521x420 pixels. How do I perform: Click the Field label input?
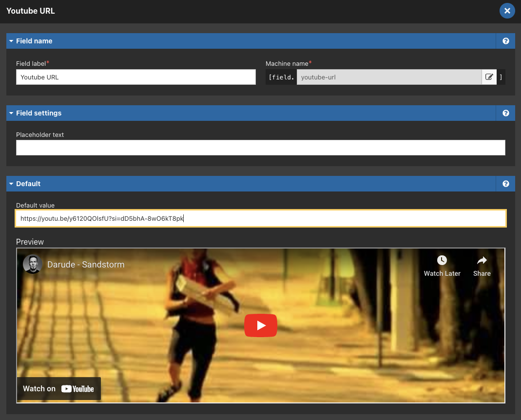136,77
